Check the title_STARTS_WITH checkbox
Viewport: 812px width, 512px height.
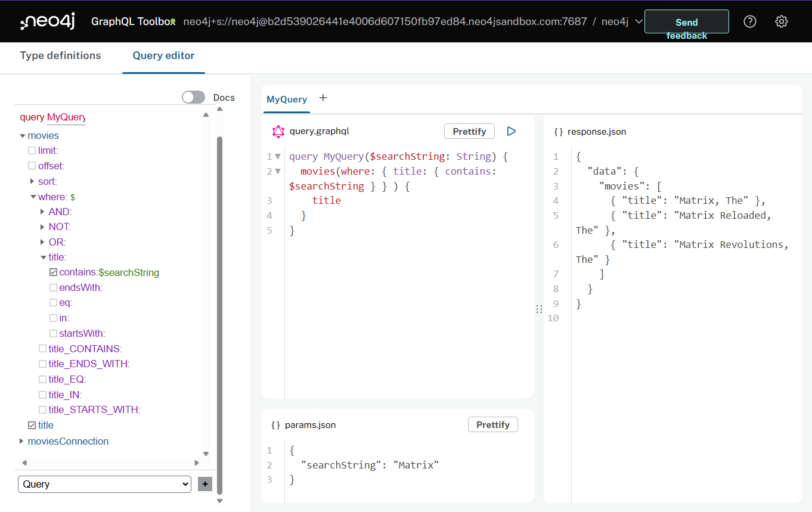[x=42, y=410]
